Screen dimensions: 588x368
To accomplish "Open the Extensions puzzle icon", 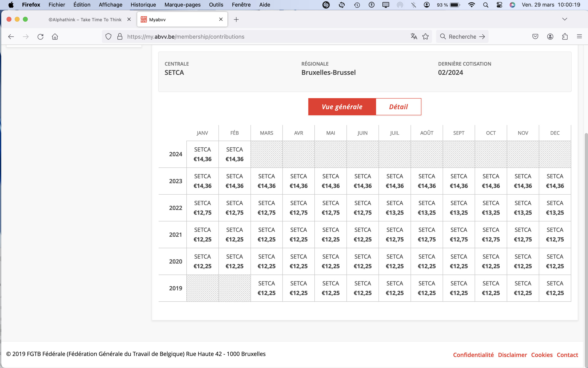I will click(x=565, y=37).
